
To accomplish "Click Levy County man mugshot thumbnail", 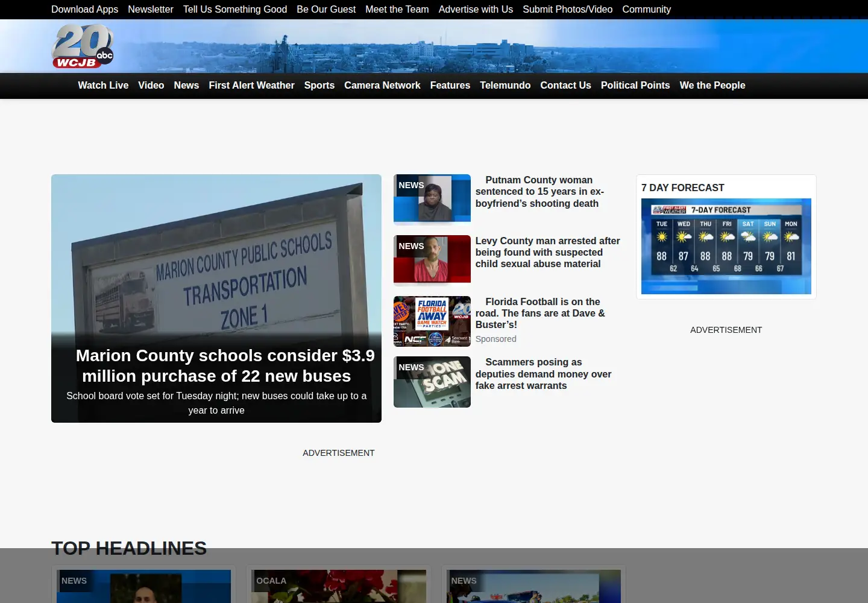I will coord(432,260).
